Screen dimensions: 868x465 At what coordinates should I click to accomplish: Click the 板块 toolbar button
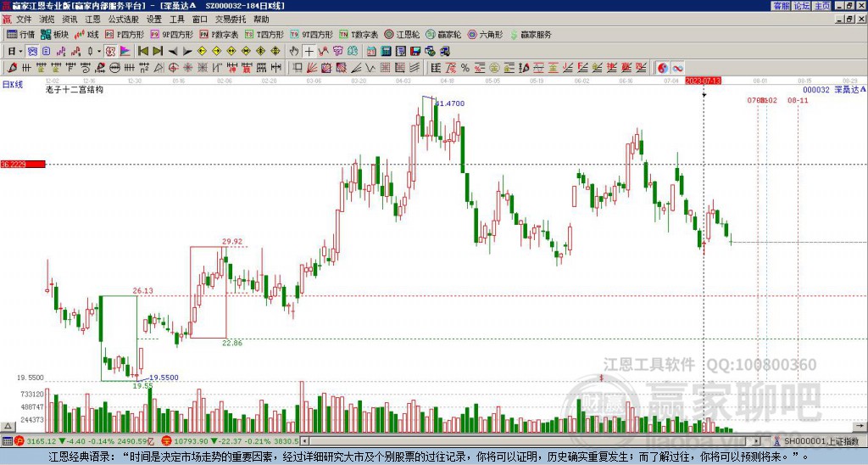[54, 34]
